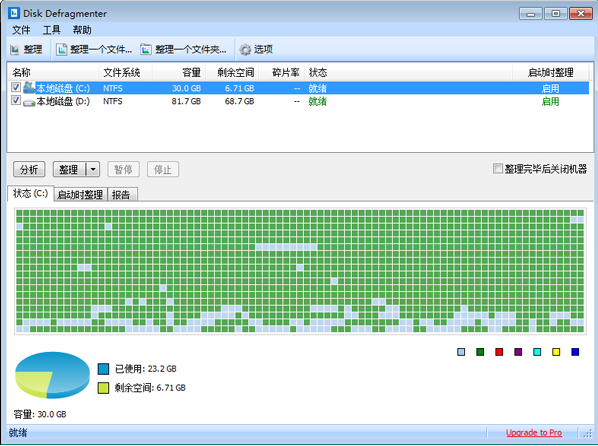The height and width of the screenshot is (446, 598).
Task: Click the 选项 toolbar label
Action: tap(264, 50)
